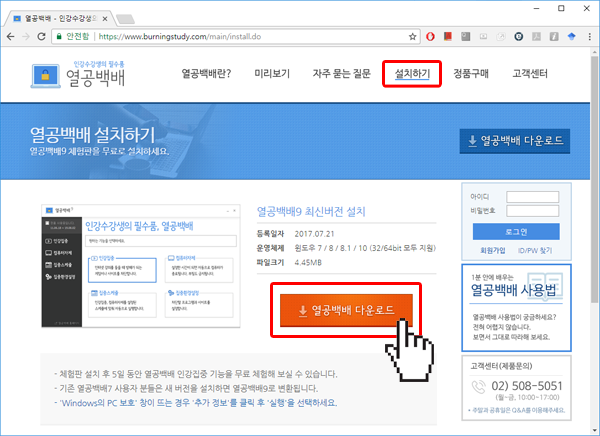Screen dimensions: 600x436
Task: Open the 열공백배 사용법 guide banner
Action: tap(517, 307)
